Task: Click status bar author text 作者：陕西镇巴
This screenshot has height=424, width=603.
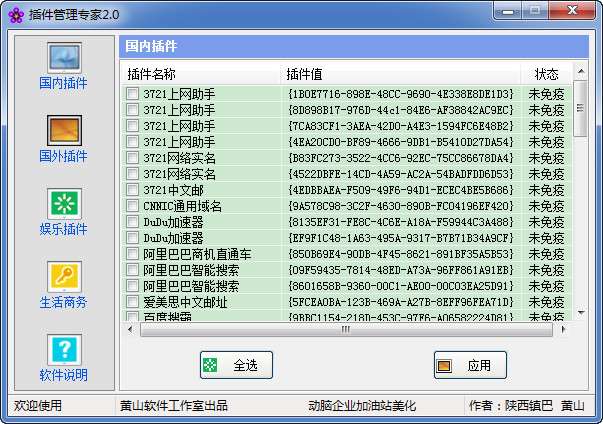Action: (x=510, y=406)
